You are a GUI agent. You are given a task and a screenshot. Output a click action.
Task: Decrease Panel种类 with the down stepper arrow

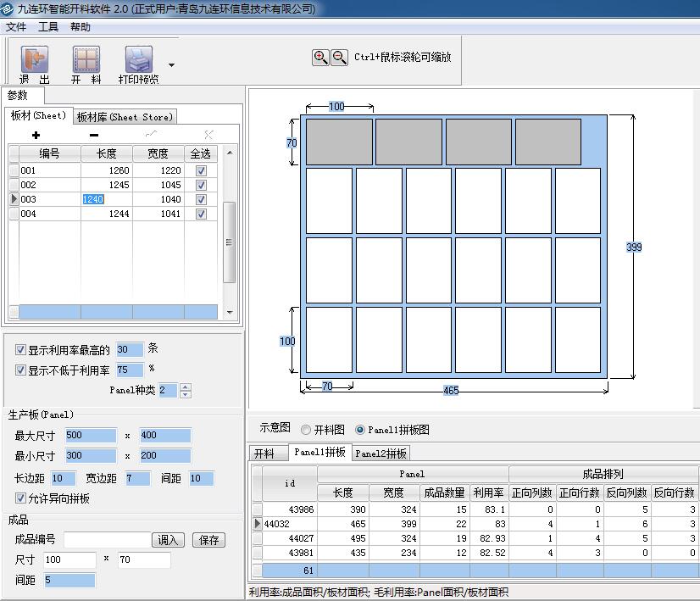point(185,394)
